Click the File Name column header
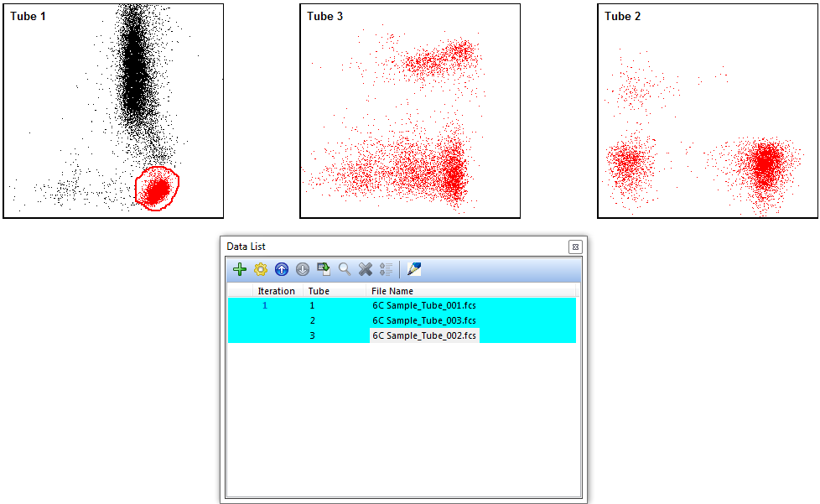Image resolution: width=820 pixels, height=504 pixels. tap(392, 291)
